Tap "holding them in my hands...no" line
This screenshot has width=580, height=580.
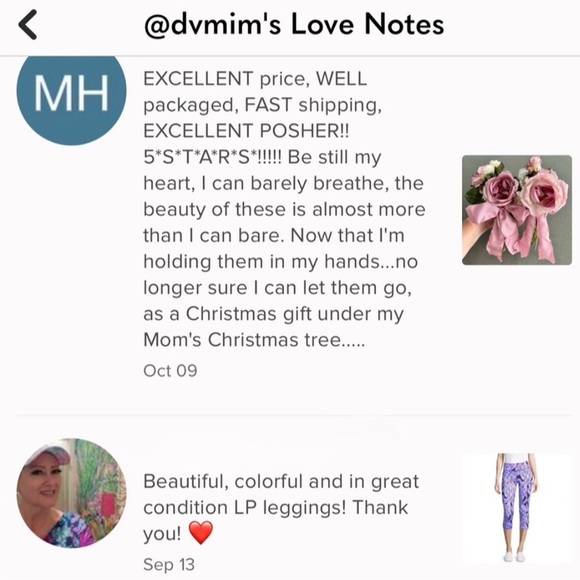click(x=280, y=262)
